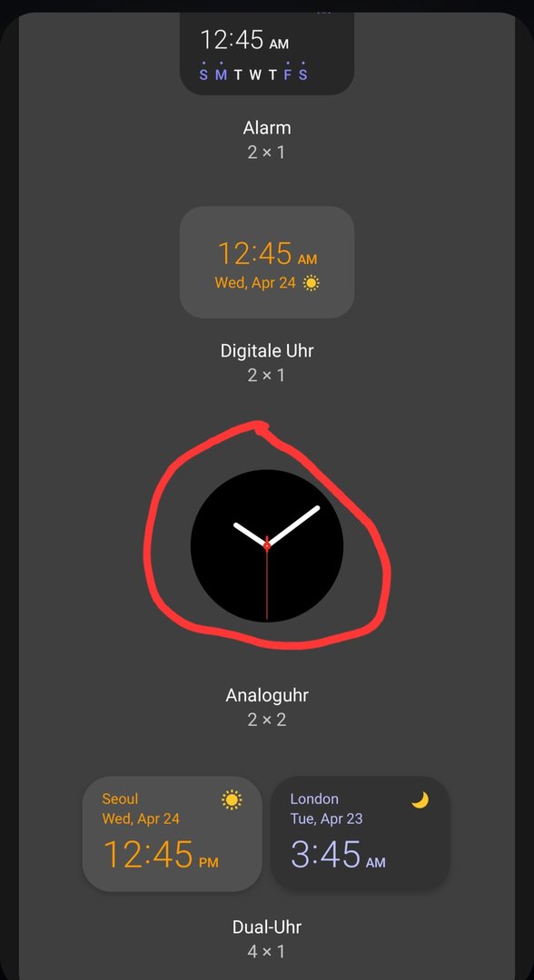Choose the circled analog clock widget

pos(267,545)
